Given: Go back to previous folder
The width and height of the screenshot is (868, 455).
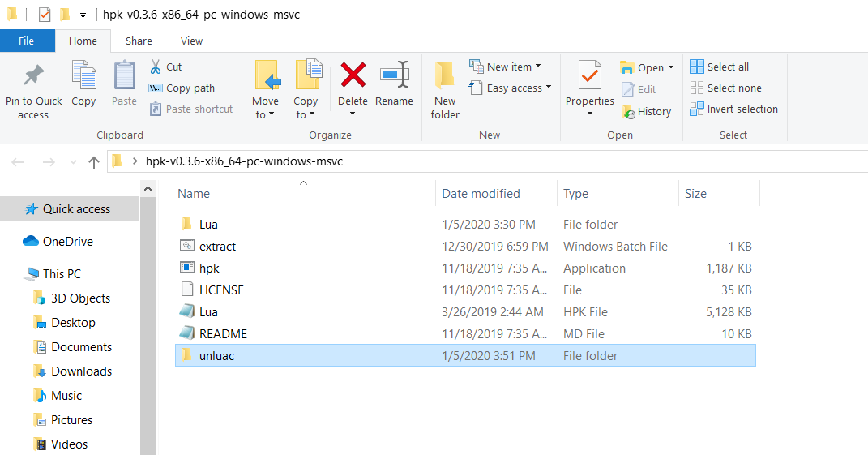Looking at the screenshot, I should point(18,162).
